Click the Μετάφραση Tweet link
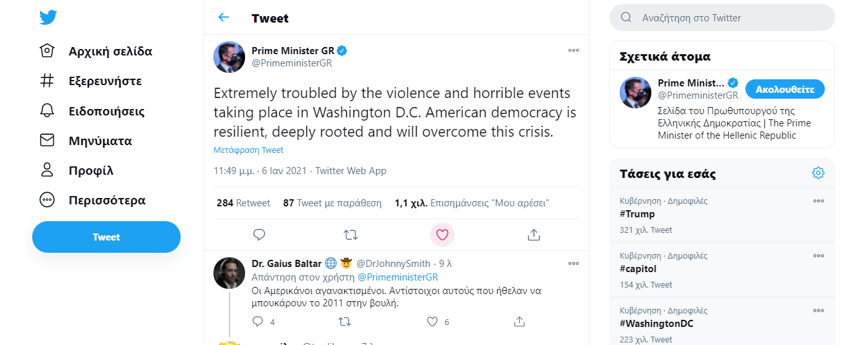Screen dimensions: 868x345 point(248,150)
